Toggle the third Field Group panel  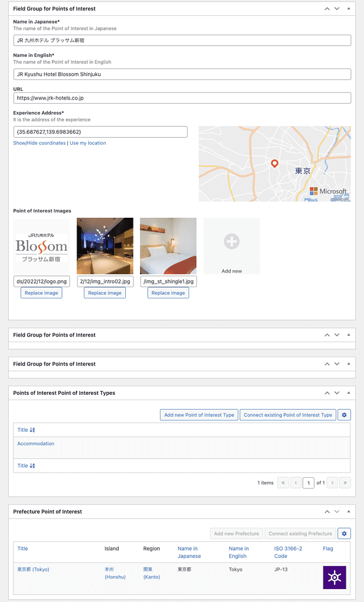[x=348, y=364]
